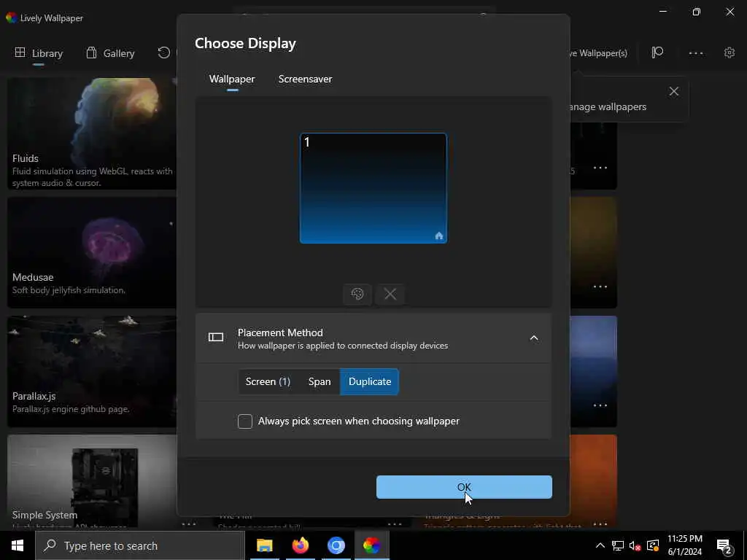747x560 pixels.
Task: Click the Patreon support icon in the toolbar
Action: pyautogui.click(x=657, y=52)
